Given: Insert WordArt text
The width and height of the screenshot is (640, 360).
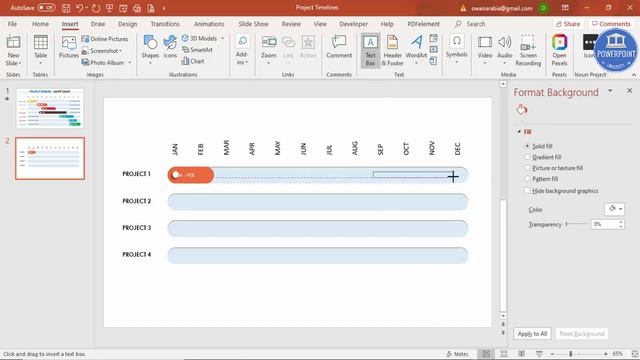Looking at the screenshot, I should pos(416,50).
